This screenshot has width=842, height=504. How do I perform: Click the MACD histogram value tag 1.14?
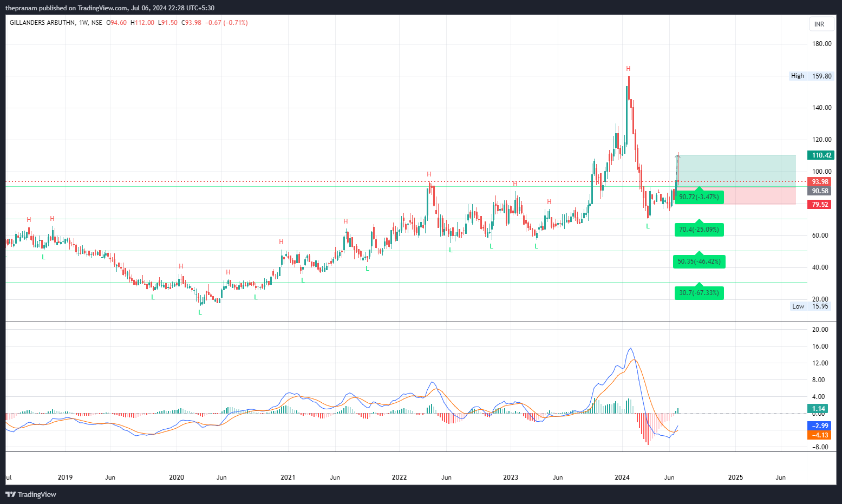click(x=819, y=409)
